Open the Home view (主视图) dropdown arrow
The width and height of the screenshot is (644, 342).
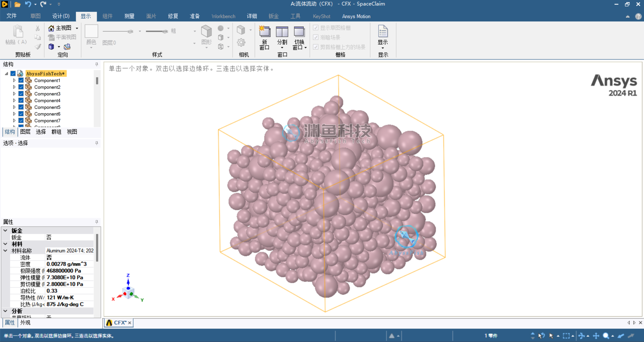(x=77, y=28)
